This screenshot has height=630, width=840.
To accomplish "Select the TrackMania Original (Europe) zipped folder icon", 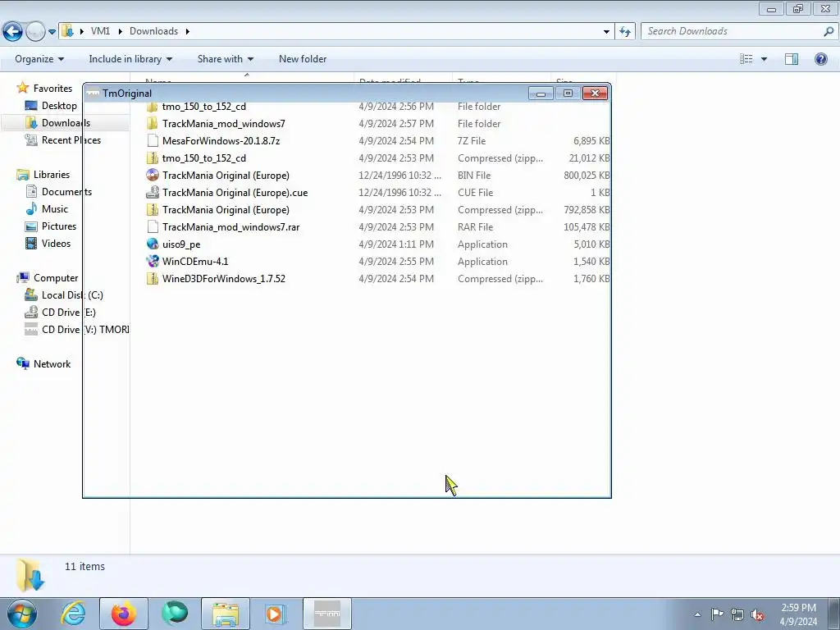I will point(153,209).
